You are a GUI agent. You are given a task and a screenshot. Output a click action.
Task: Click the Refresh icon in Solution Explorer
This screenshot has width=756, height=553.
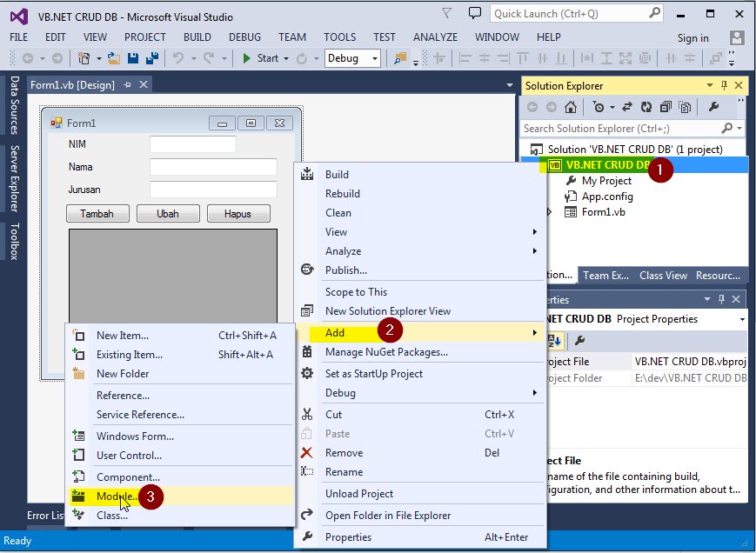646,107
